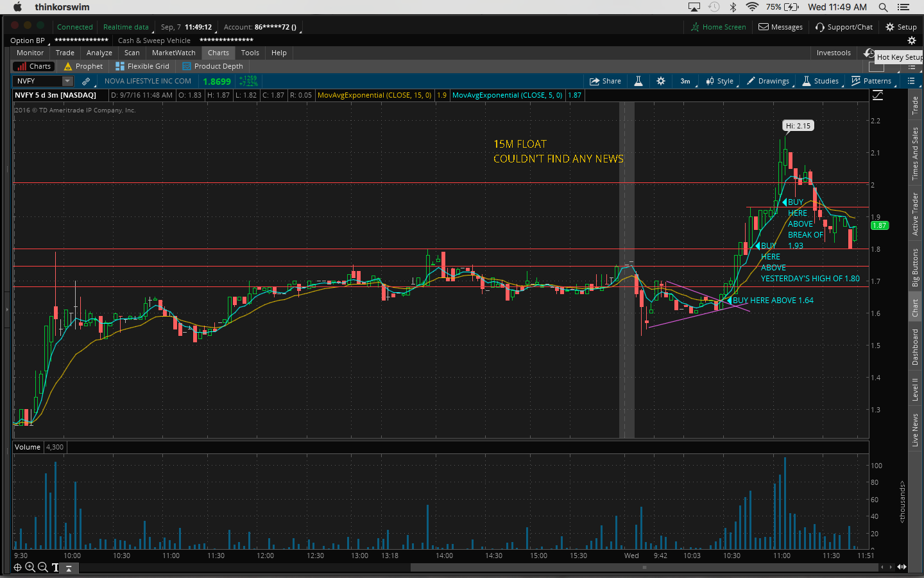The height and width of the screenshot is (578, 924).
Task: Open the Prophet subtab
Action: coord(83,66)
